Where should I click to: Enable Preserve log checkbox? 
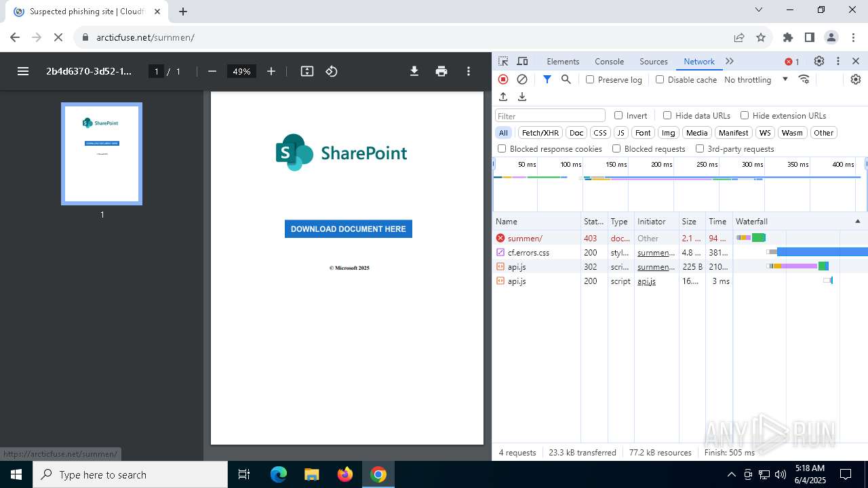click(590, 79)
